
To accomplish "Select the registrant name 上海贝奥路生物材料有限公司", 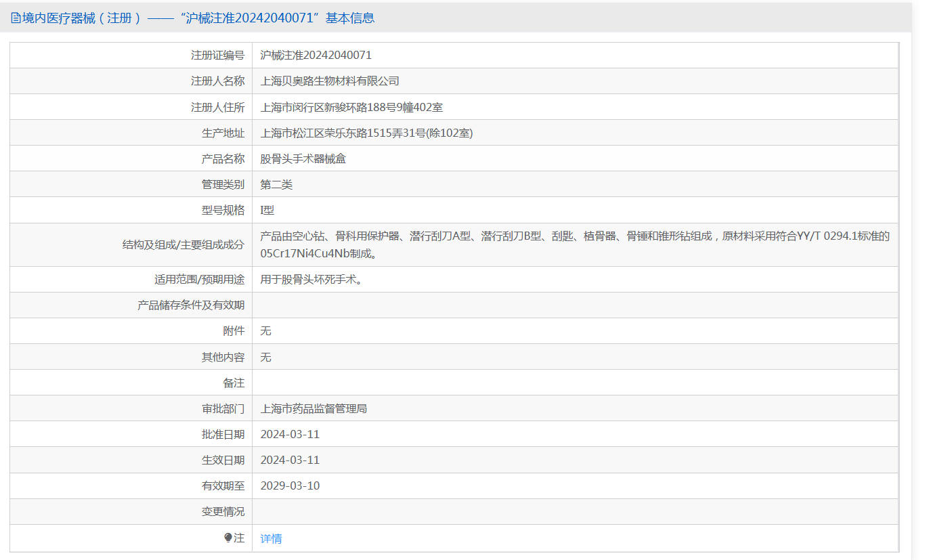I will click(330, 81).
